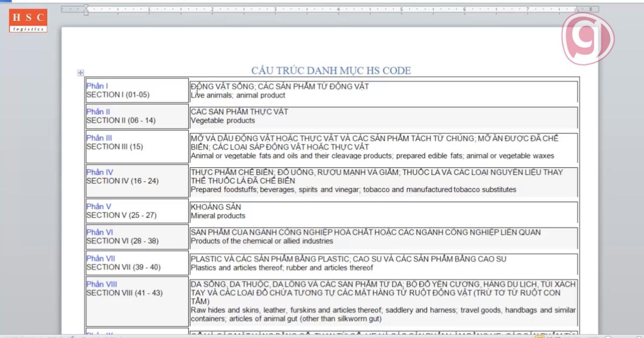
Task: Click 'ĐỘNG VẬT SỐNG; CÁC SẢN PHẨM TỪ ĐỘNG VẬT'
Action: tap(280, 86)
